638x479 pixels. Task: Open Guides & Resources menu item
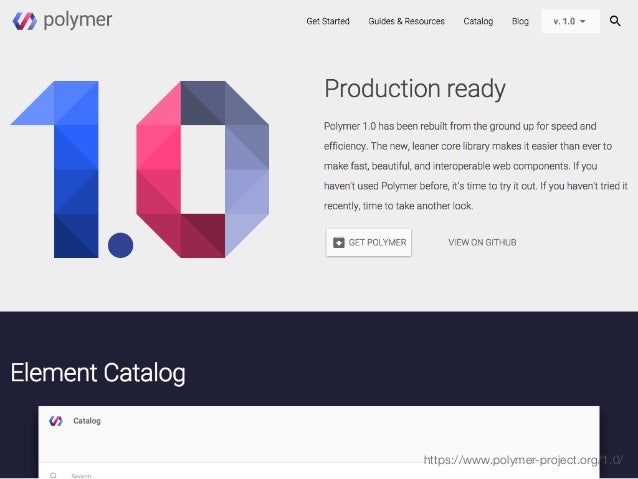(x=406, y=21)
